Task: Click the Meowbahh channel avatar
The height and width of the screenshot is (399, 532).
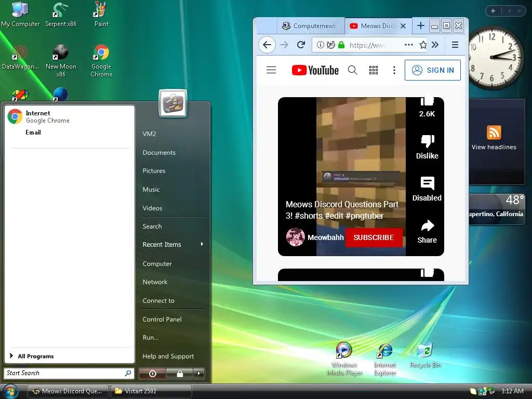Action: coord(295,237)
